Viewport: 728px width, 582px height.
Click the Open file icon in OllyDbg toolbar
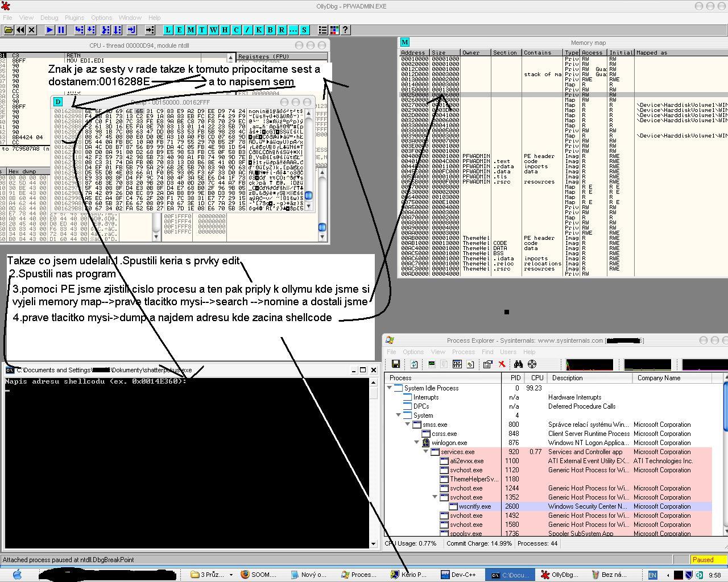tap(9, 30)
